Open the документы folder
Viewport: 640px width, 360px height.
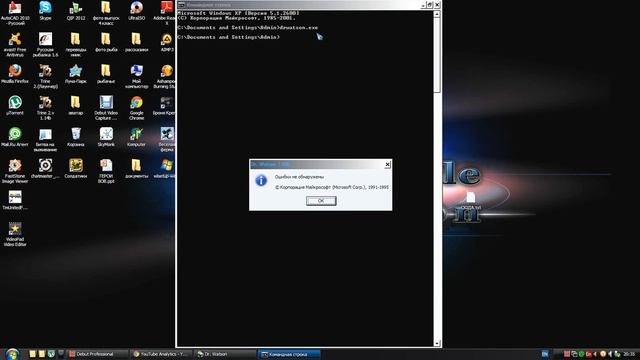click(136, 168)
